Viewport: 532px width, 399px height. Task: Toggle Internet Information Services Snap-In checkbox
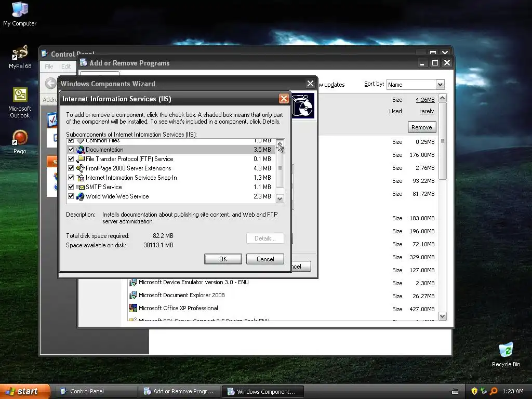coord(71,178)
